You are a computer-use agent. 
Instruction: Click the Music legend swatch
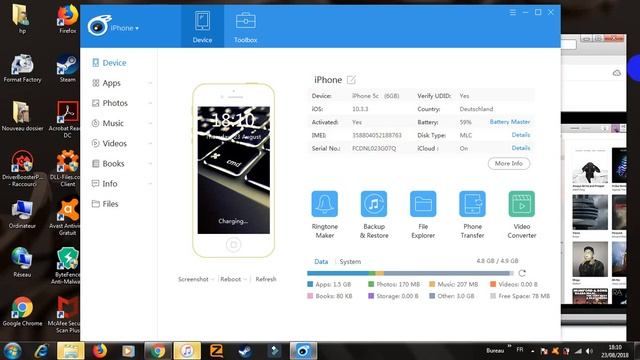click(432, 284)
